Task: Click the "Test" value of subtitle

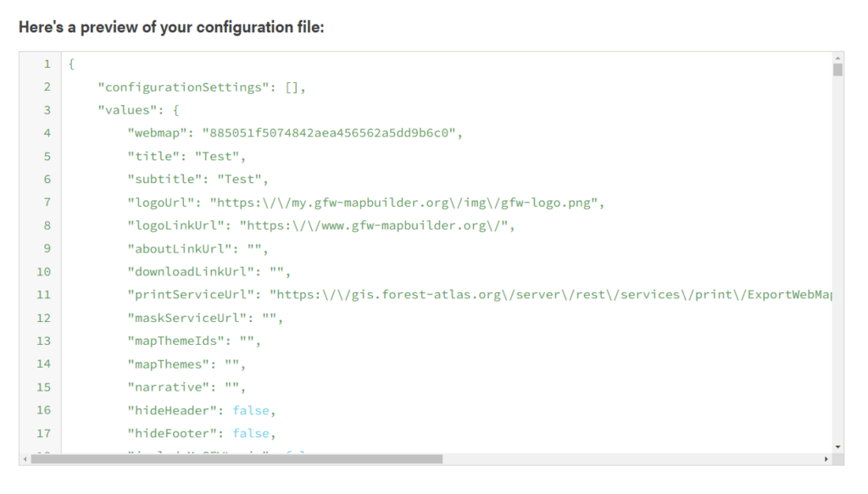Action: [x=239, y=180]
